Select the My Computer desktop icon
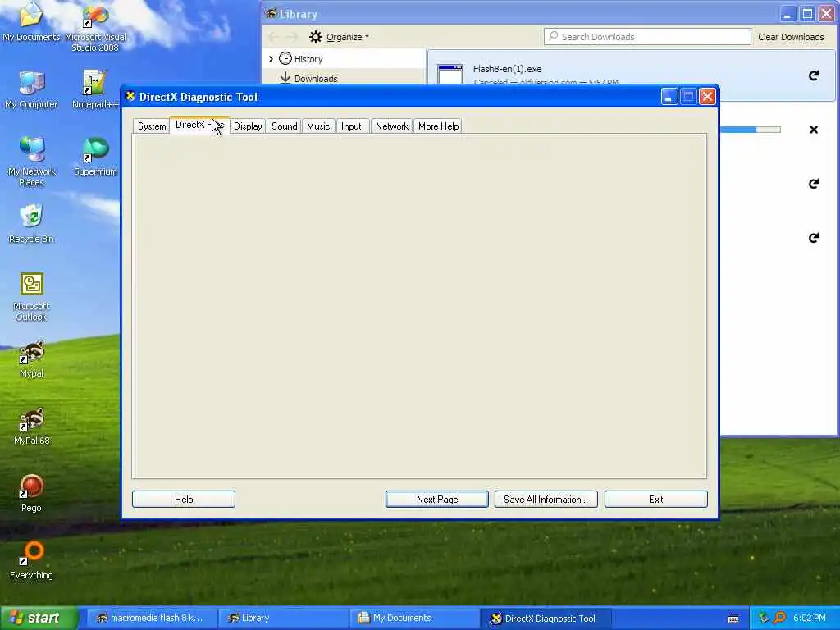Screen dimensions: 840x630 coord(31,89)
